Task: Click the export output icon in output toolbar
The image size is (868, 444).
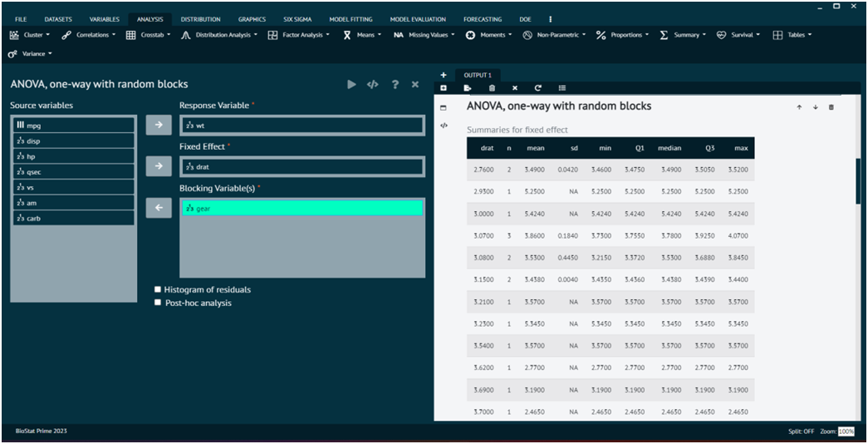Action: 468,88
